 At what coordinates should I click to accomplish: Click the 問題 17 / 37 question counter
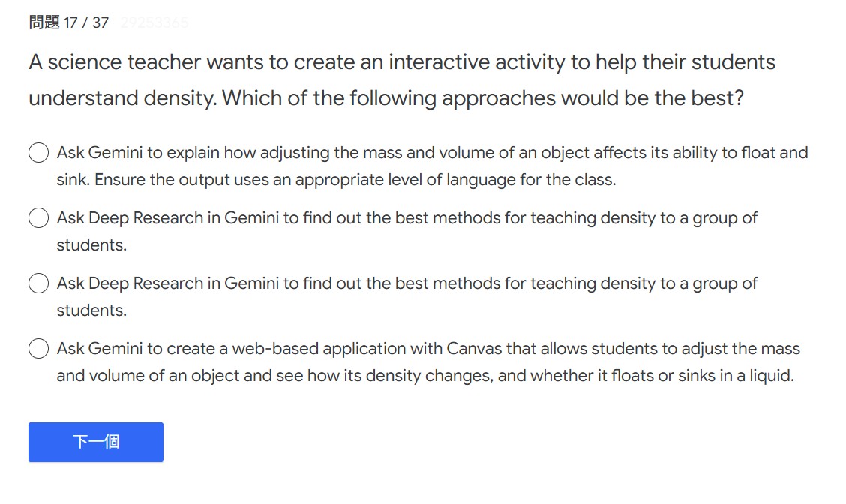click(x=69, y=22)
